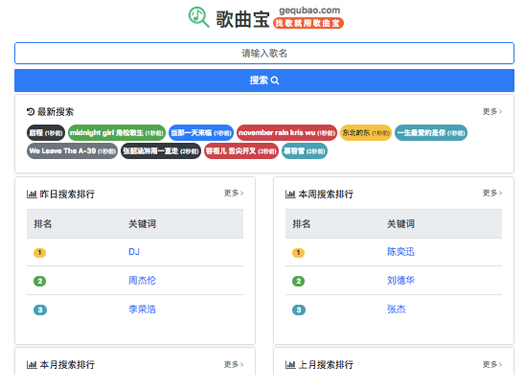Select the teal 一生最爱的是你 tag
Screen dimensions: 523x375
pyautogui.click(x=431, y=133)
